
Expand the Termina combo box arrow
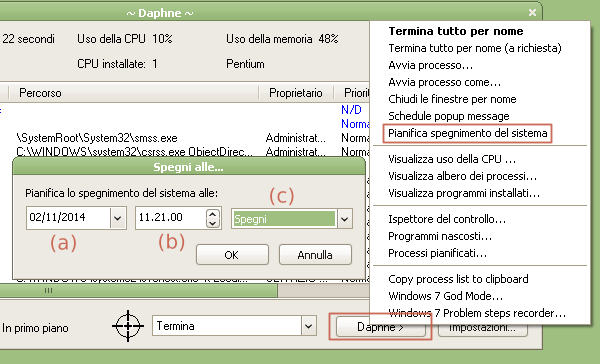tap(308, 326)
